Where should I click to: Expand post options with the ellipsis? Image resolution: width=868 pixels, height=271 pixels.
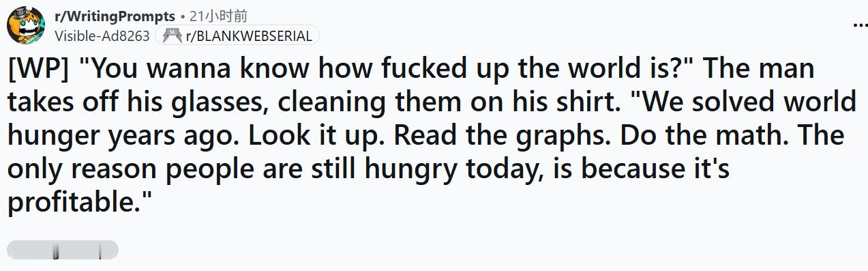(x=860, y=25)
